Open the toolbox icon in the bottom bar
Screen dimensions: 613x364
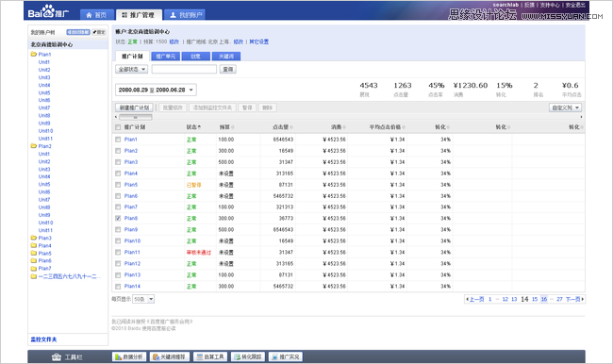pyautogui.click(x=57, y=357)
